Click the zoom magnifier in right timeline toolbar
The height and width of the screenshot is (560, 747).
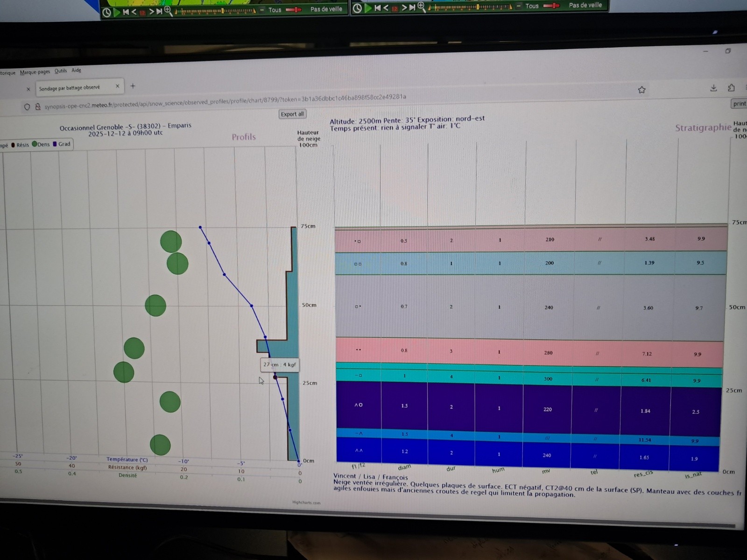coord(421,7)
